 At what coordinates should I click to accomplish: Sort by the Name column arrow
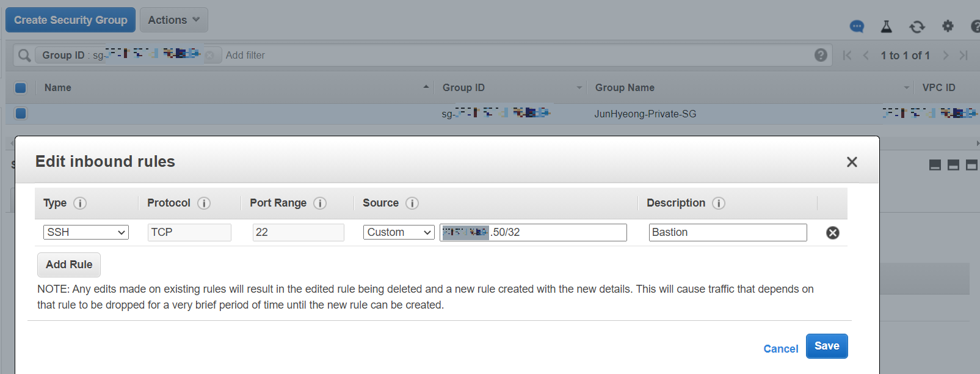pyautogui.click(x=426, y=87)
